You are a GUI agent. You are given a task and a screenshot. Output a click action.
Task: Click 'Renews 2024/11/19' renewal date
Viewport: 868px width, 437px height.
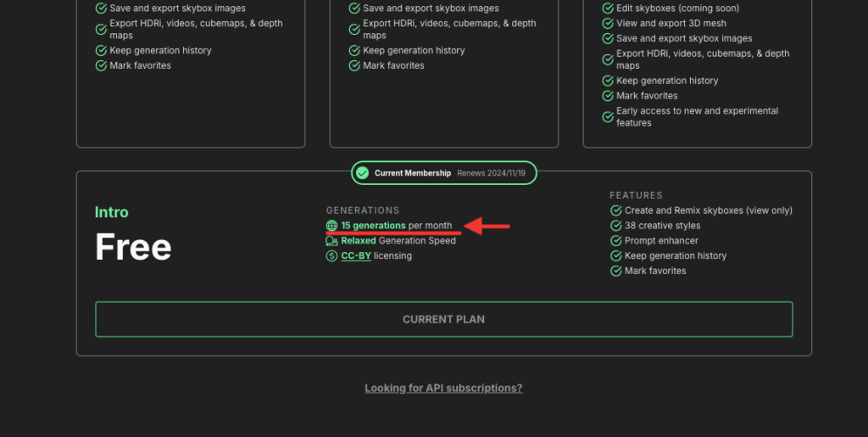click(x=491, y=173)
